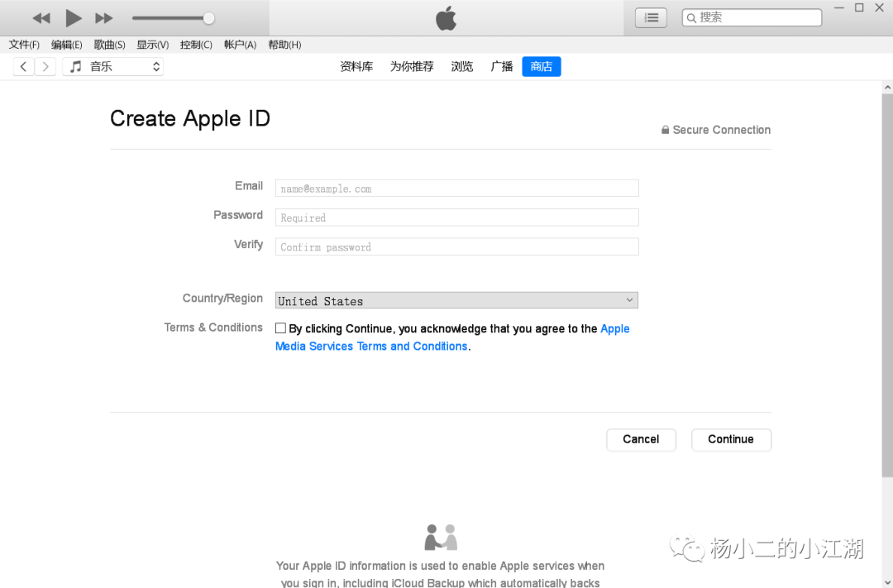The height and width of the screenshot is (588, 893).
Task: Click the Apple logo in header
Action: pyautogui.click(x=446, y=18)
